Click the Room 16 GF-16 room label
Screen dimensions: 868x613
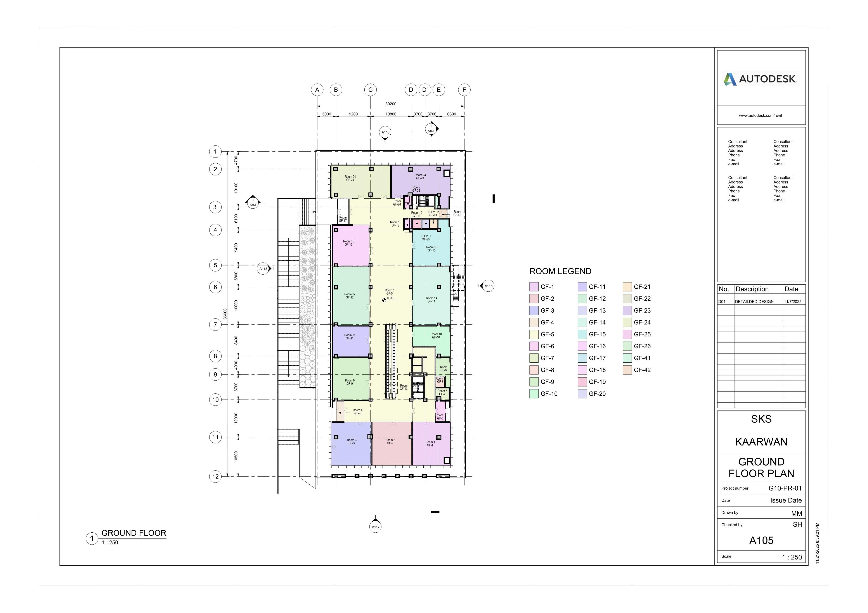[348, 243]
